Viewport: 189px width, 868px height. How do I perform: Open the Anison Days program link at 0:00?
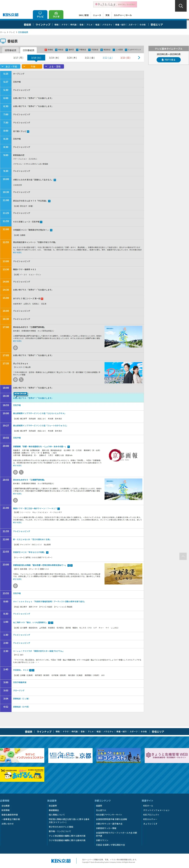pyautogui.click(x=49, y=601)
